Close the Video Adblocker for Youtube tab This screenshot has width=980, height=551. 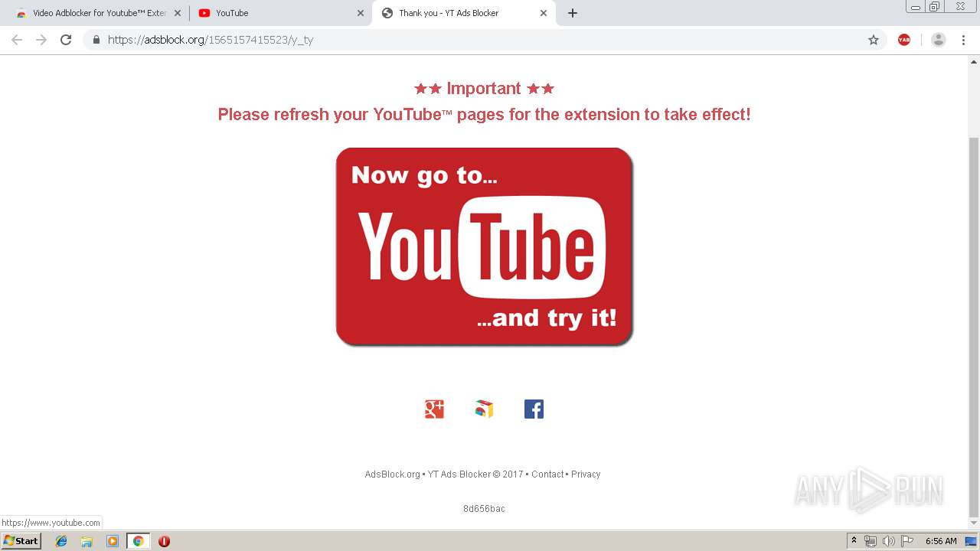pyautogui.click(x=178, y=13)
